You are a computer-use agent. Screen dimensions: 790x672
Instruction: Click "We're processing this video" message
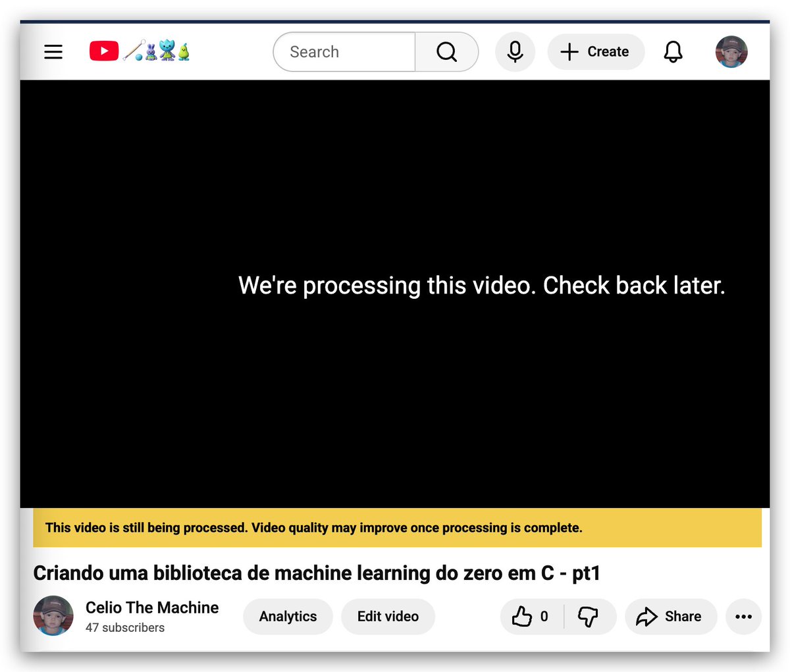point(481,286)
